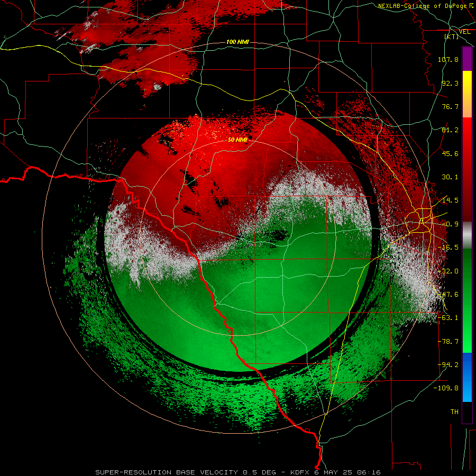This screenshot has height=476, width=476.
Task: Click the 61.2 velocity scale value
Action: coord(450,130)
